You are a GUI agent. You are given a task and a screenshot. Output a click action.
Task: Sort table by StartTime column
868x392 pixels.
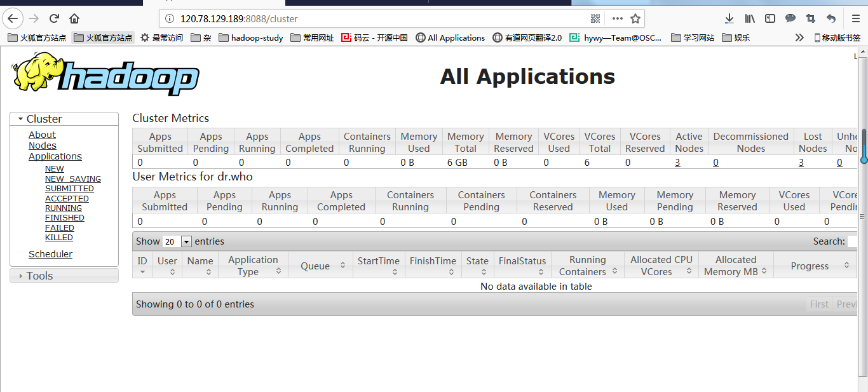pyautogui.click(x=379, y=266)
